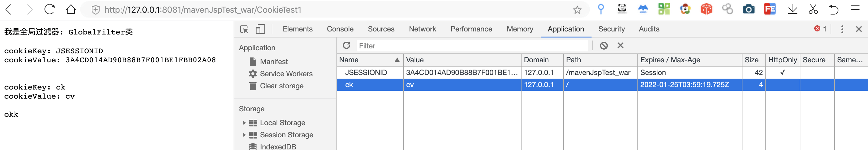
Task: Open the DevTools three-dot menu
Action: (x=842, y=29)
